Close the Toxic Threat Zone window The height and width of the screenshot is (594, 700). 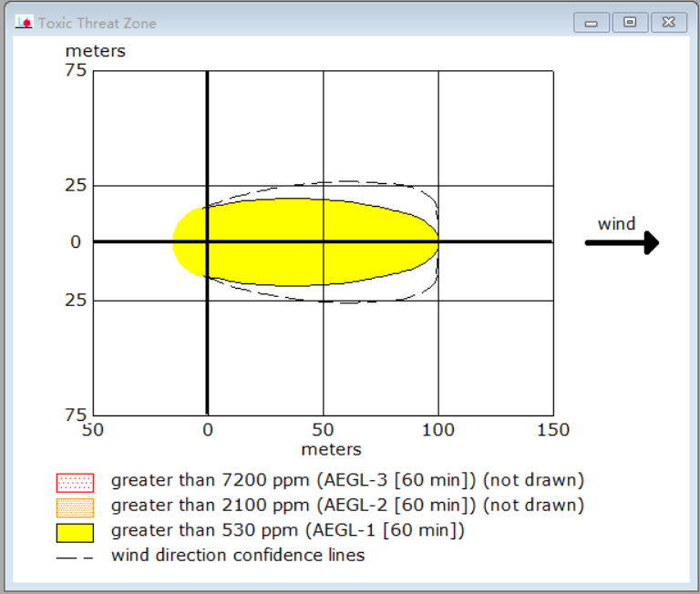pyautogui.click(x=669, y=23)
